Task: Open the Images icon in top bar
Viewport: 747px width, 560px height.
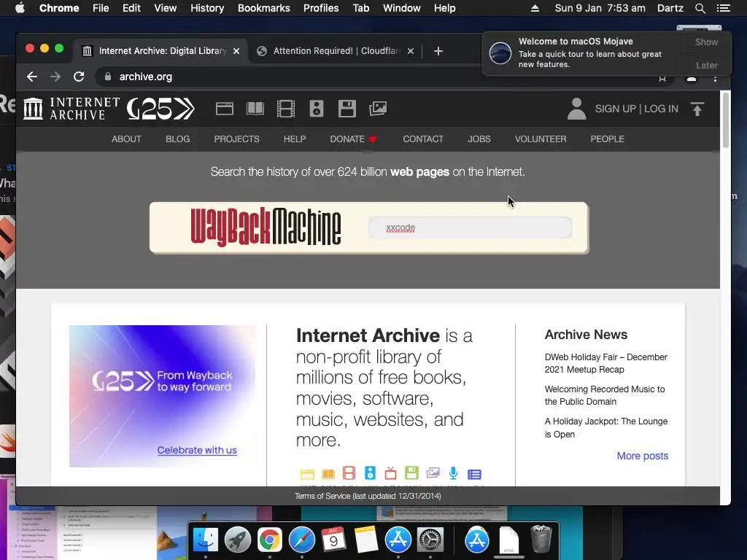Action: tap(378, 109)
